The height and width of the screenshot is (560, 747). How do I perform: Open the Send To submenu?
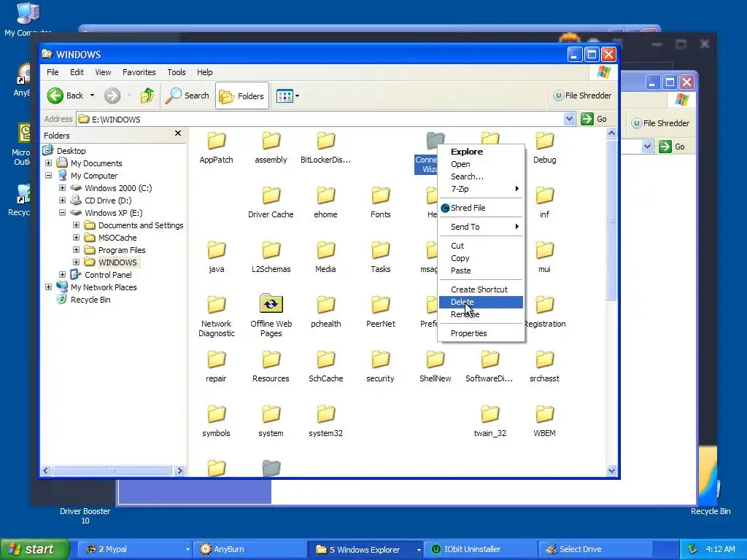(481, 227)
